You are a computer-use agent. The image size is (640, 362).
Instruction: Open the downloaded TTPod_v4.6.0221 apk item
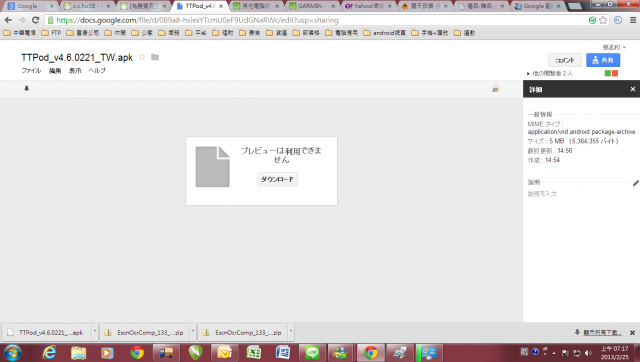[47, 333]
